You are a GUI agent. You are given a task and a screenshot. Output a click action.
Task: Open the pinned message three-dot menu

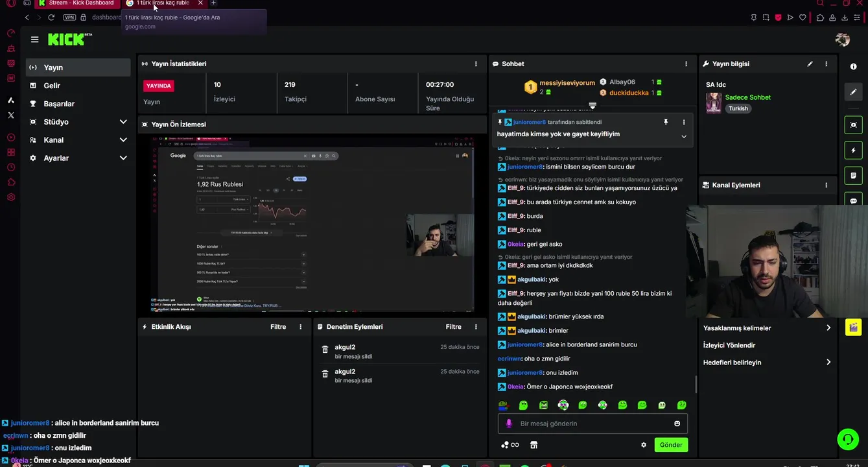(x=683, y=122)
